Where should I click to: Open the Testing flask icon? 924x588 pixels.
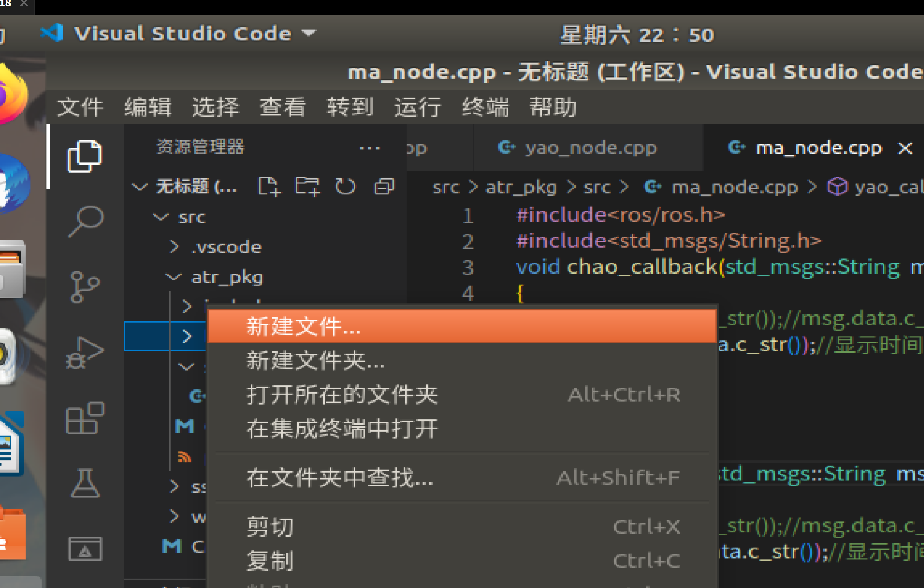tap(85, 484)
